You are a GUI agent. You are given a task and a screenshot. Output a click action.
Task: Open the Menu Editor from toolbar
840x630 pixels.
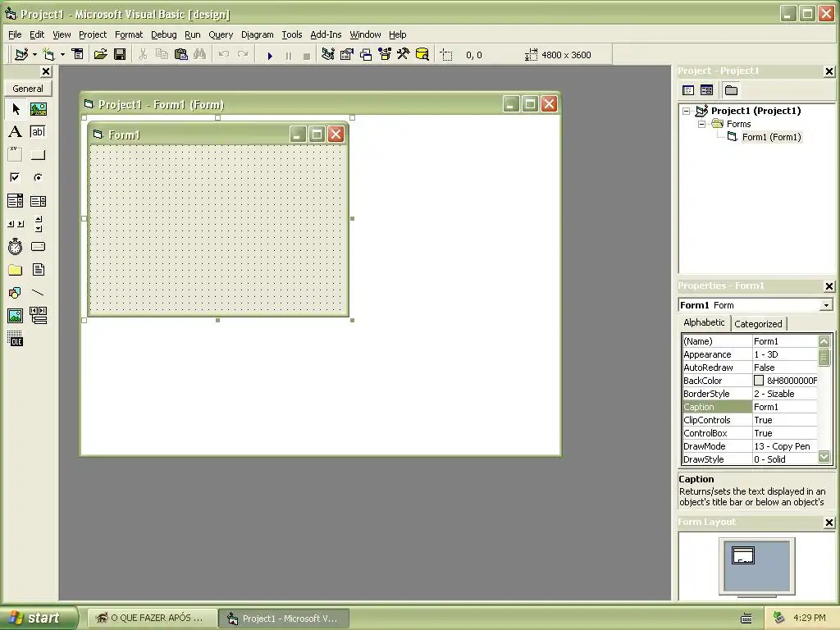(x=78, y=55)
